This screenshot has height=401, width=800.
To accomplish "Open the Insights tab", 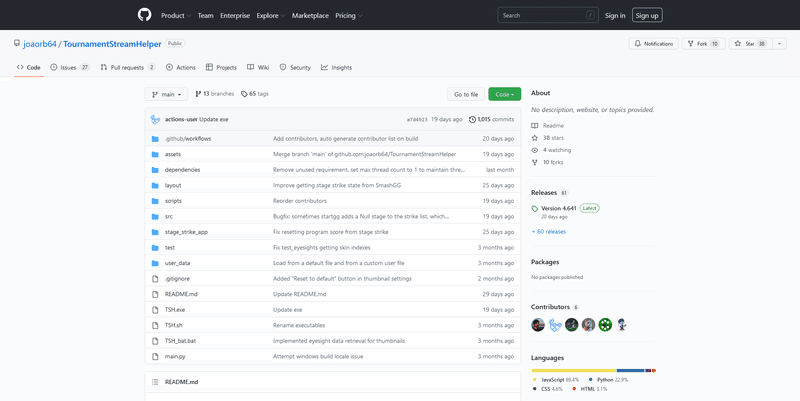I will [x=336, y=67].
